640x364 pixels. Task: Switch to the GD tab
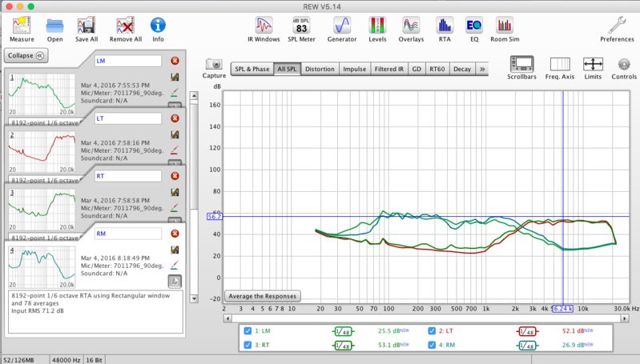tap(417, 70)
